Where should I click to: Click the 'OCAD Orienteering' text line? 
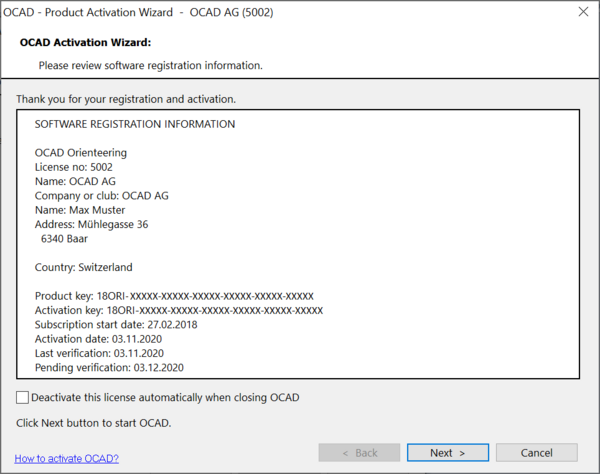point(81,153)
